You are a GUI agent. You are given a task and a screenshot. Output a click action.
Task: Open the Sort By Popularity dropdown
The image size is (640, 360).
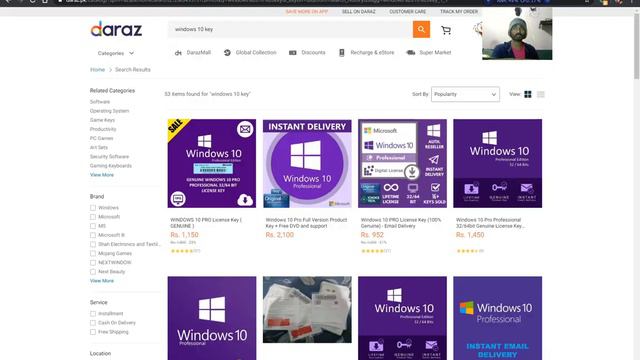tap(465, 94)
